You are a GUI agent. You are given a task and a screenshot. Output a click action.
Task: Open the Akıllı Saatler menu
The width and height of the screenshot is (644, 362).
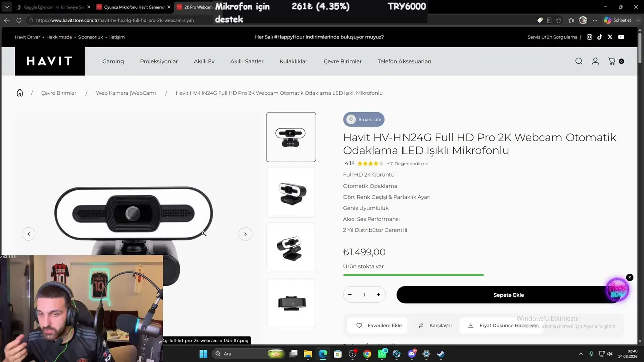pyautogui.click(x=247, y=61)
